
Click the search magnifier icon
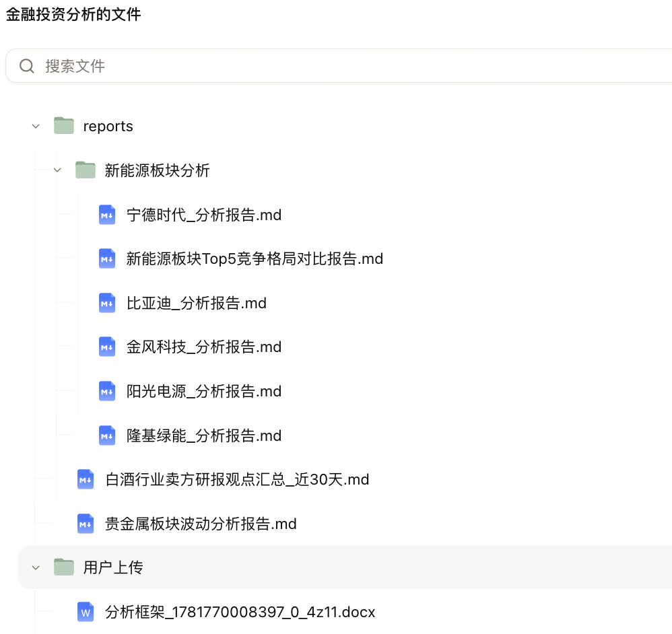pos(26,66)
